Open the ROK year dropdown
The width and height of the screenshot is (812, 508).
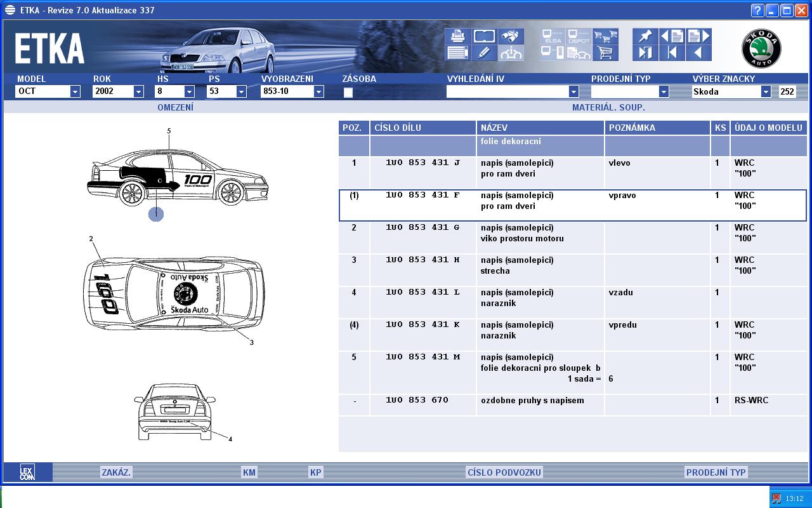138,91
